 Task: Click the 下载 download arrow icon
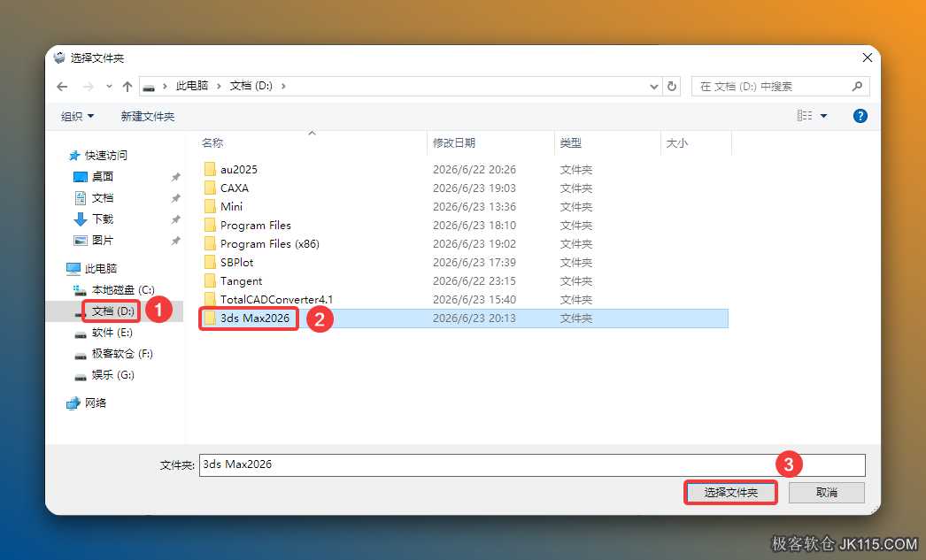click(81, 219)
